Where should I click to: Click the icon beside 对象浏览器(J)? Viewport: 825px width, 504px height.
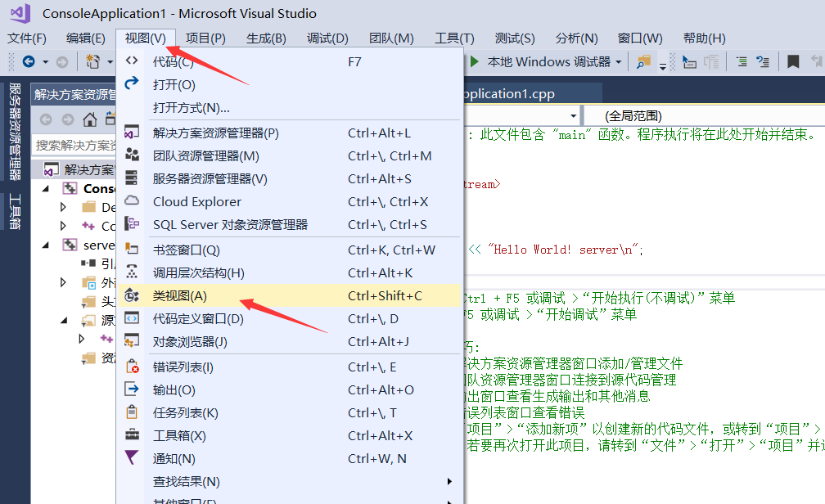pyautogui.click(x=132, y=341)
